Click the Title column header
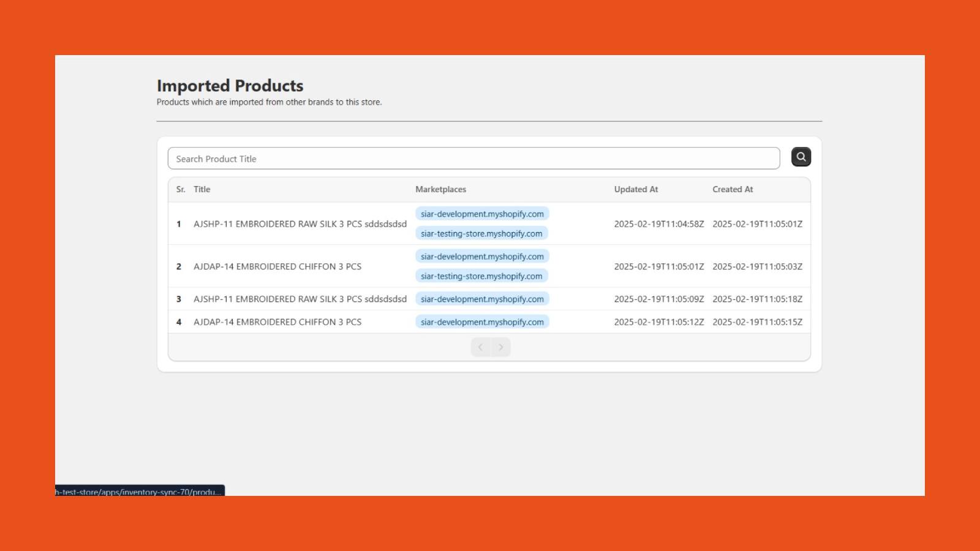This screenshot has width=980, height=551. (202, 189)
